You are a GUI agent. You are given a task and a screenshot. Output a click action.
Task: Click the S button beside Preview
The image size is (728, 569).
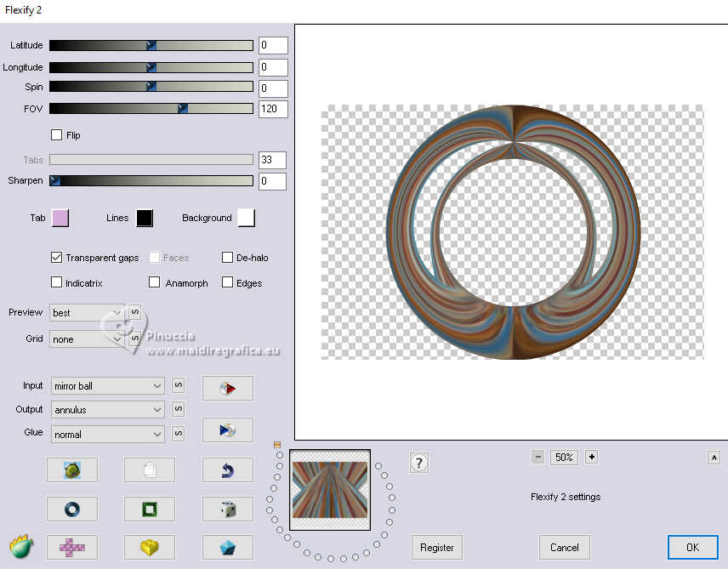point(134,311)
